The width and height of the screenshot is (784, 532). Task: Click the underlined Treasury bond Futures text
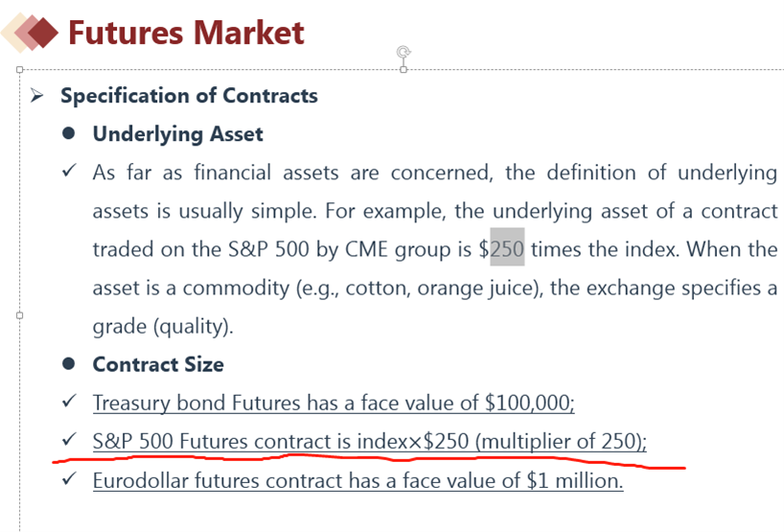point(334,403)
